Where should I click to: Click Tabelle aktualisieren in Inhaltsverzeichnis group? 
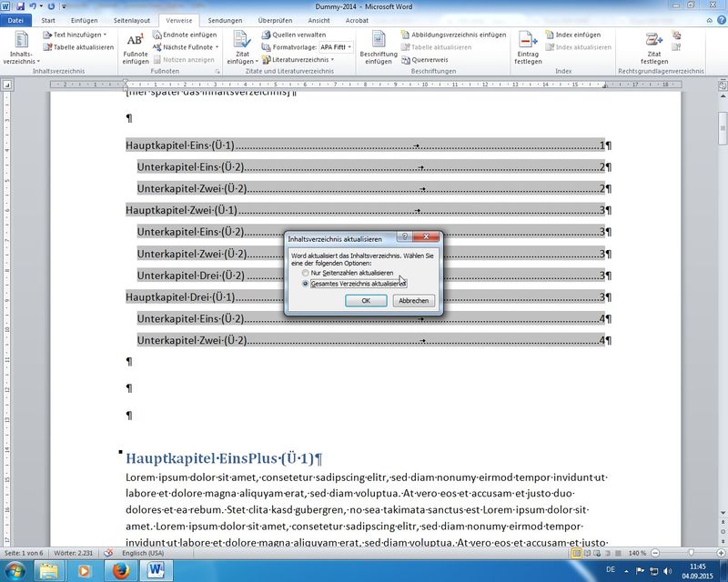[78, 47]
